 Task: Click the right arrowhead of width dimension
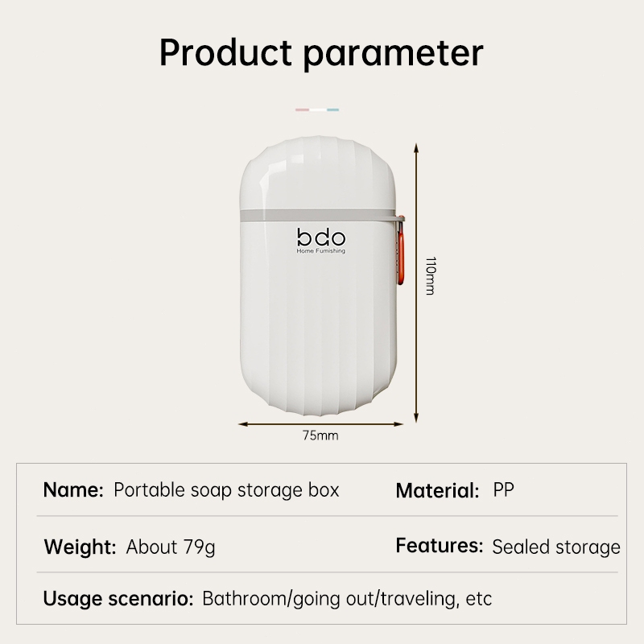(x=398, y=424)
